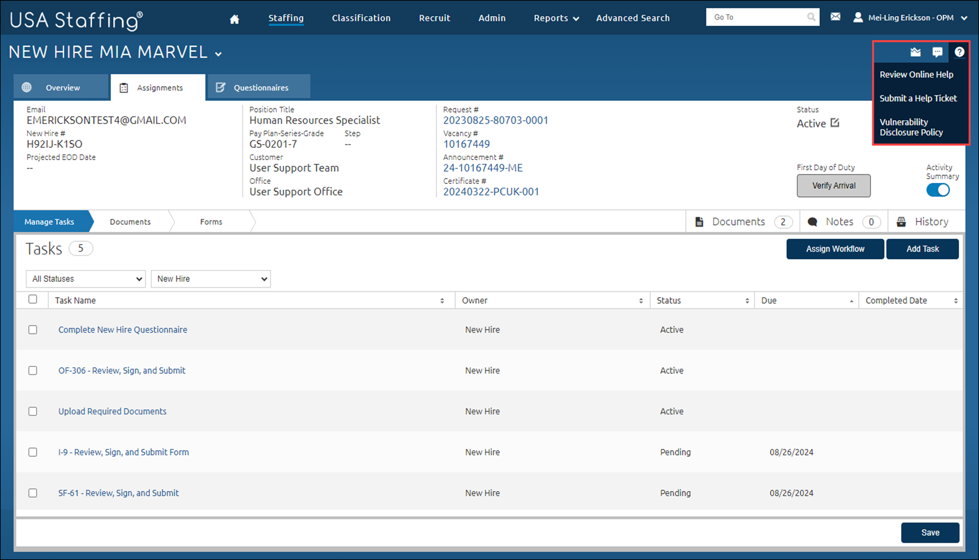979x560 pixels.
Task: Open Advanced Search
Action: tap(633, 18)
